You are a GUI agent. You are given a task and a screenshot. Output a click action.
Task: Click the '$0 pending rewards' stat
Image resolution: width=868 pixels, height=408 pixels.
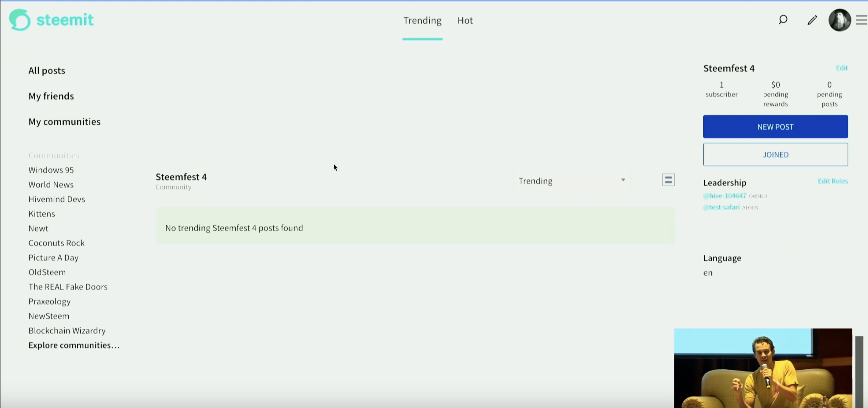(775, 94)
